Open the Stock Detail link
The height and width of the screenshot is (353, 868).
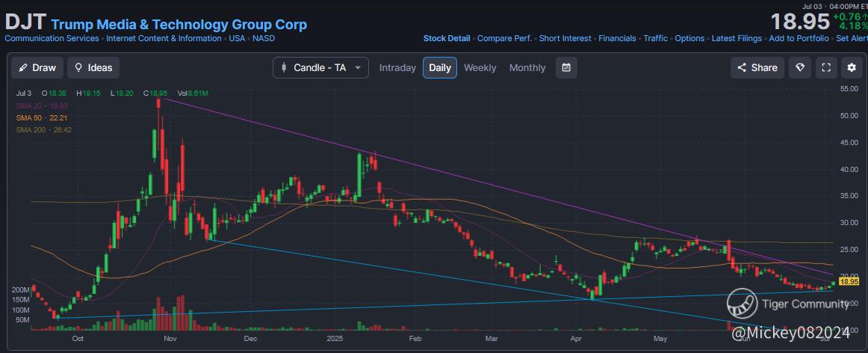(x=447, y=38)
